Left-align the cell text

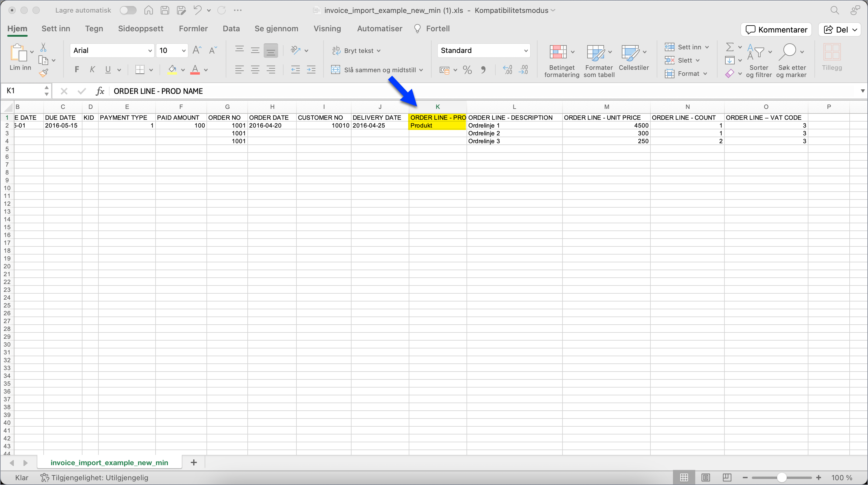pyautogui.click(x=240, y=70)
